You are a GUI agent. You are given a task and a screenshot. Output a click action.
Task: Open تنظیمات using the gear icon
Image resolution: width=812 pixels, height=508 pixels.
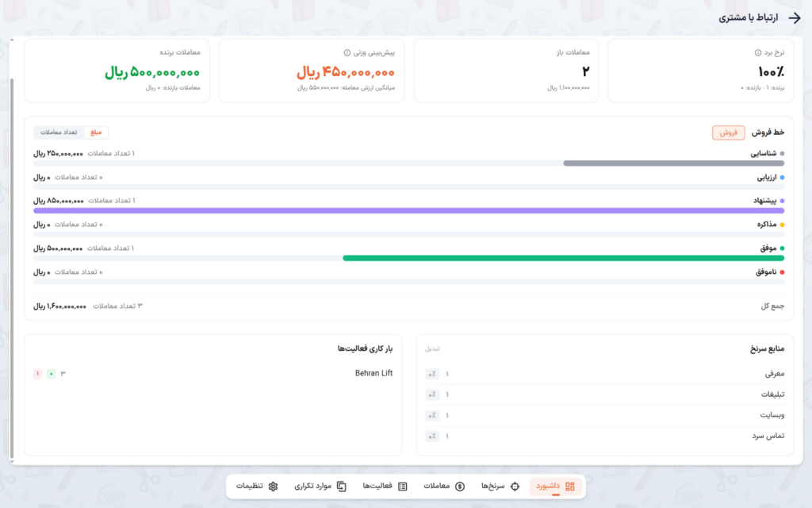[273, 487]
